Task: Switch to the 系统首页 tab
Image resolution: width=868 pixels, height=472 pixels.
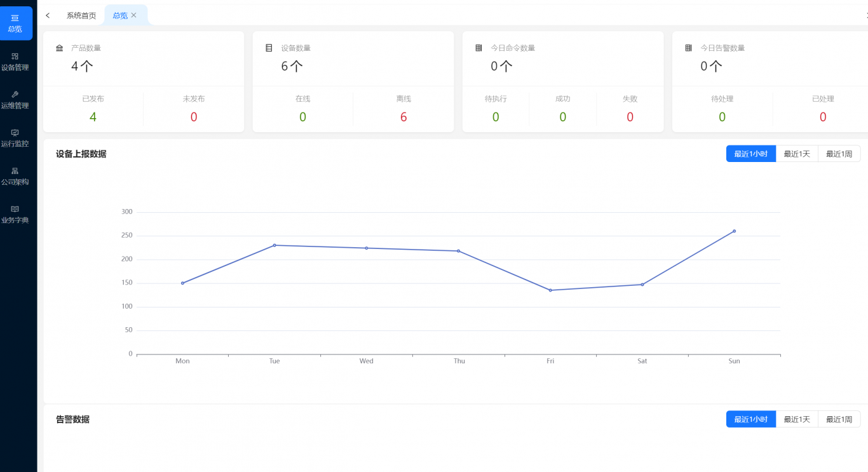Action: [x=81, y=15]
